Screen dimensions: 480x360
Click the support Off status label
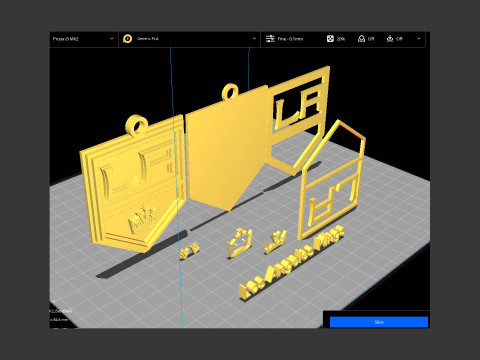[371, 39]
